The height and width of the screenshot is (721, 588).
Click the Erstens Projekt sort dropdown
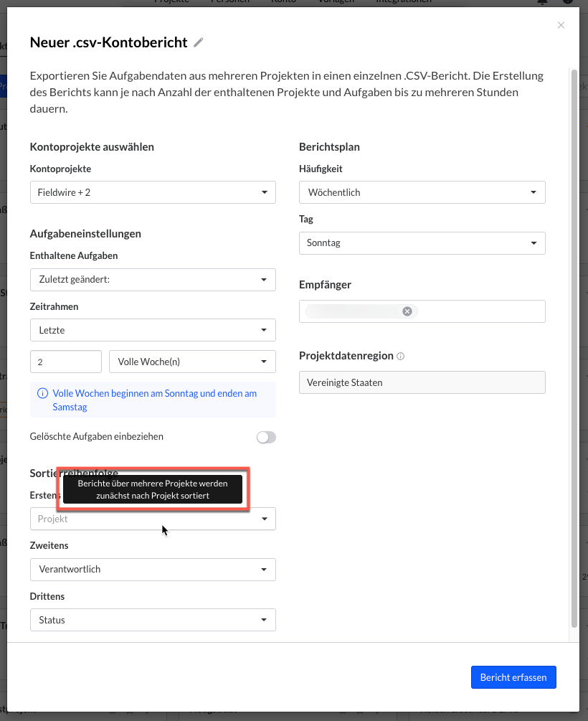click(x=153, y=519)
